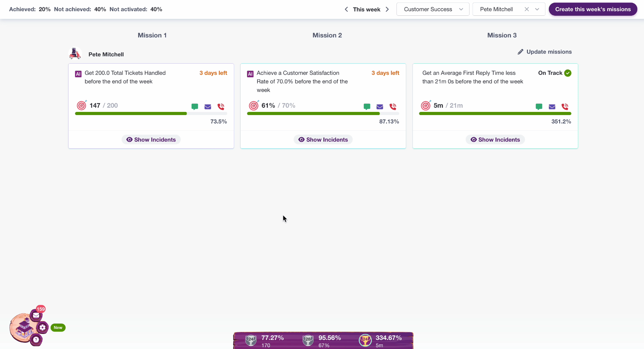644x349 pixels.
Task: Click Create this week's missions button
Action: click(593, 9)
